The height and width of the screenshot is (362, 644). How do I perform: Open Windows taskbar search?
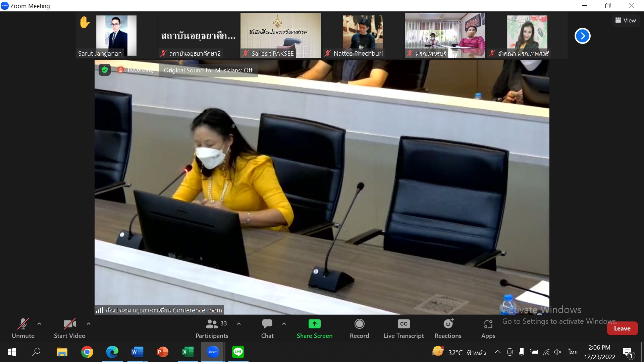coord(36,352)
